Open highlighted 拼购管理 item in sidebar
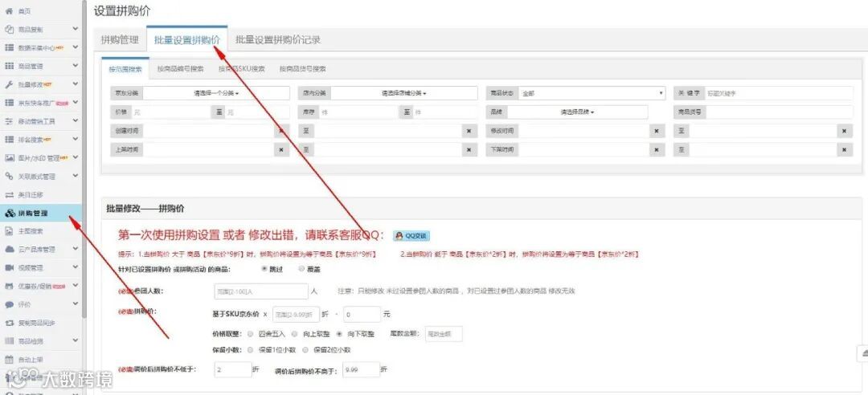 pos(41,213)
